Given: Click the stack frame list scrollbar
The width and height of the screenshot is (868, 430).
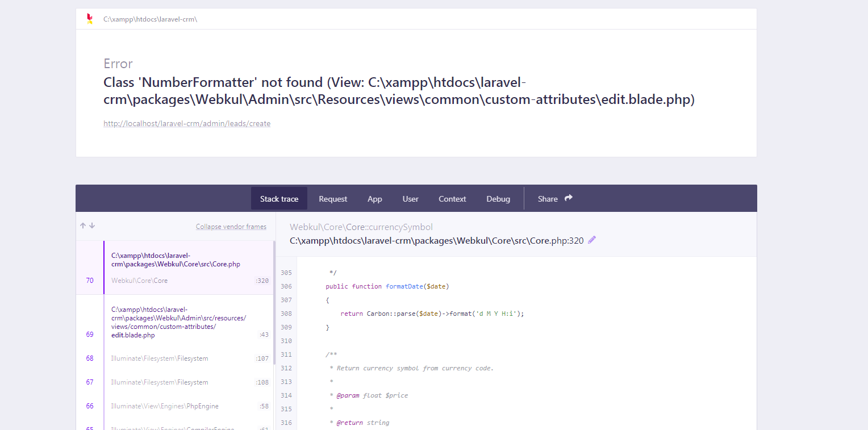Looking at the screenshot, I should pos(274,301).
